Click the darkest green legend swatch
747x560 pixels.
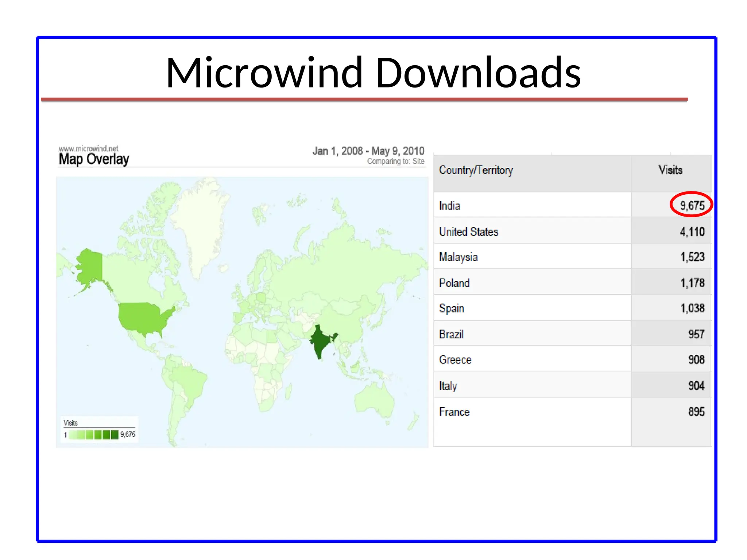coord(115,435)
